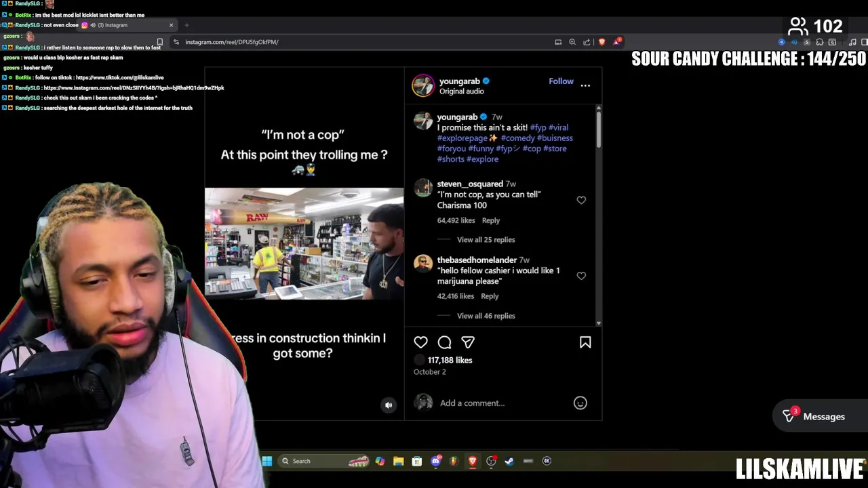The width and height of the screenshot is (868, 488).
Task: Click the browser share page icon
Action: (x=587, y=42)
